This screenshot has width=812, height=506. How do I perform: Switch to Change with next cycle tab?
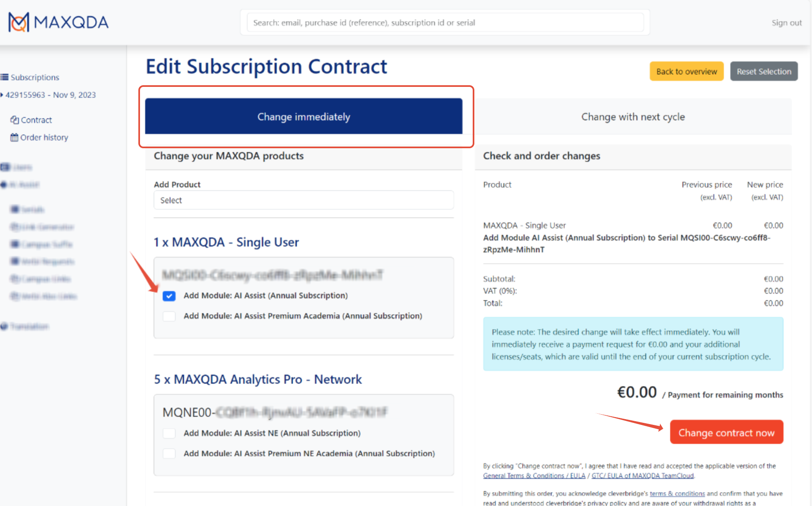(x=632, y=117)
